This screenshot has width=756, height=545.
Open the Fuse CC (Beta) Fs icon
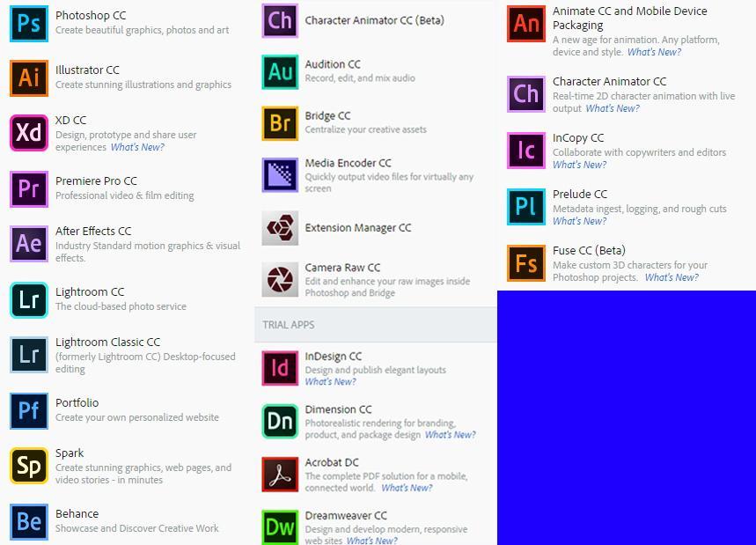(x=526, y=263)
